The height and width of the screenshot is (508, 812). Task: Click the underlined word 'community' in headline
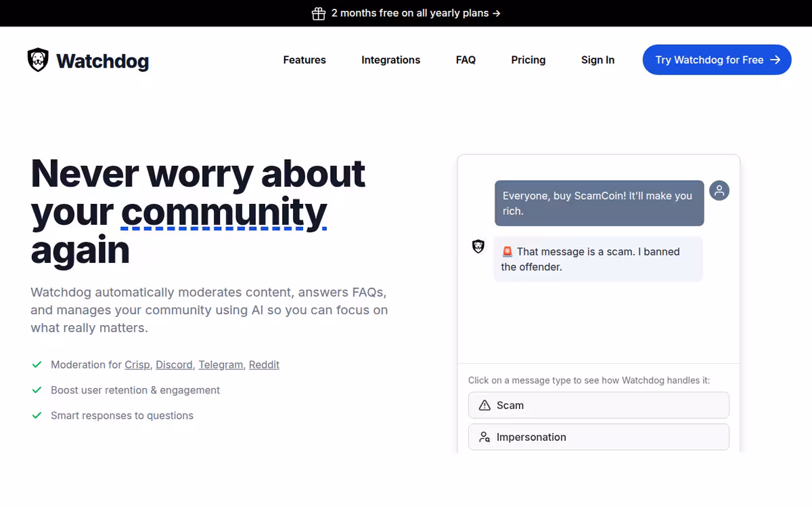click(x=224, y=212)
